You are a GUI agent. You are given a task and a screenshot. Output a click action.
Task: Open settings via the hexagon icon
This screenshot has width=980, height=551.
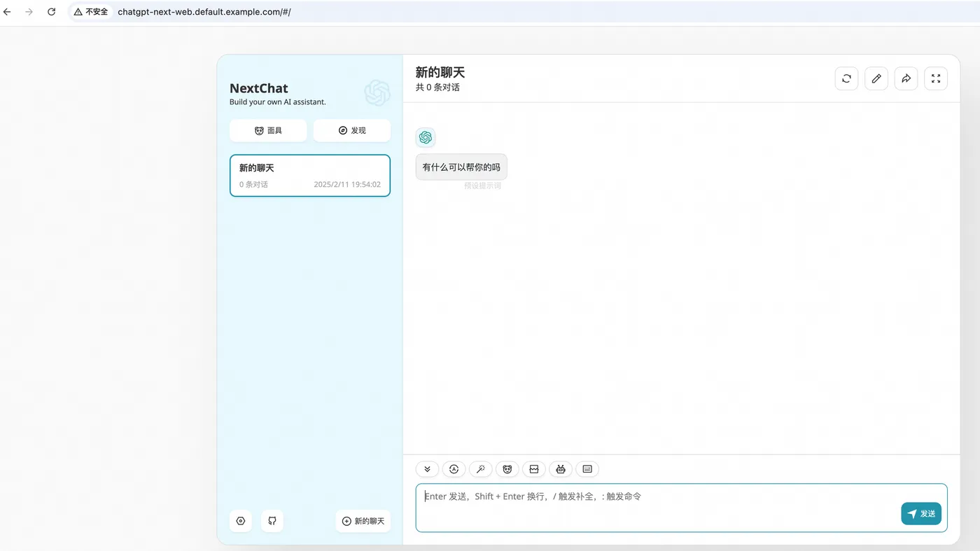pyautogui.click(x=241, y=521)
